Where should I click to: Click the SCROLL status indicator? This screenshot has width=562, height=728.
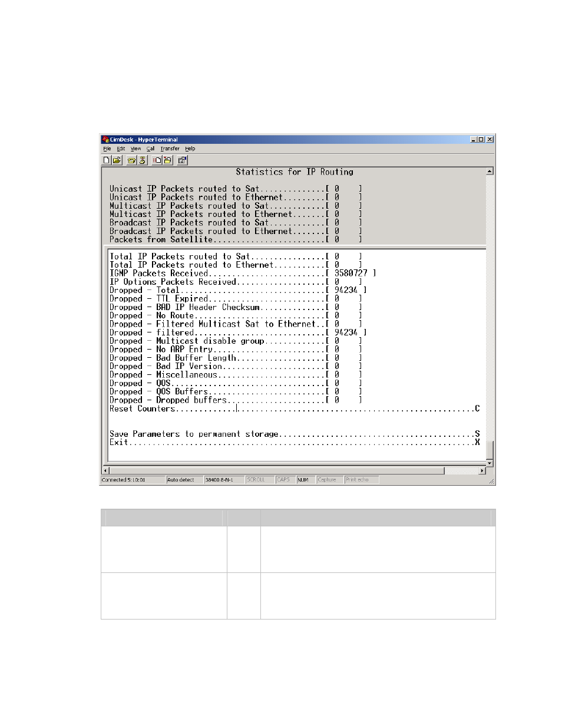259,480
